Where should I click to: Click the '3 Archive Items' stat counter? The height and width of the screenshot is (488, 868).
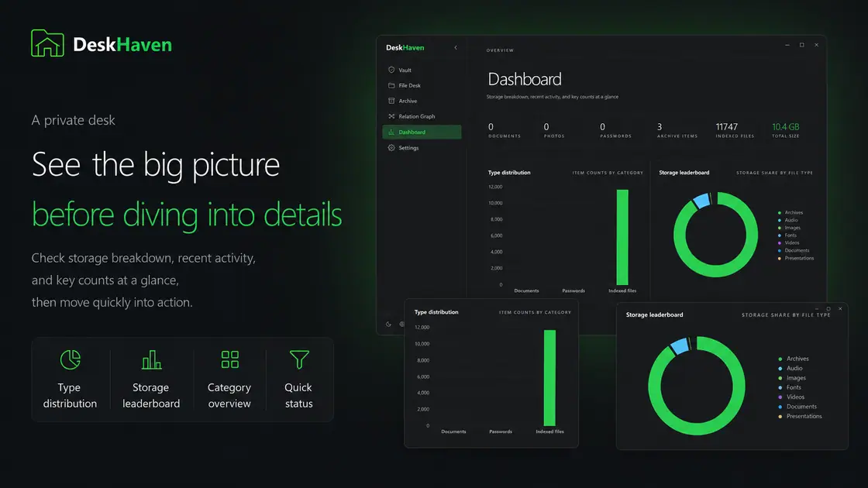tap(677, 130)
